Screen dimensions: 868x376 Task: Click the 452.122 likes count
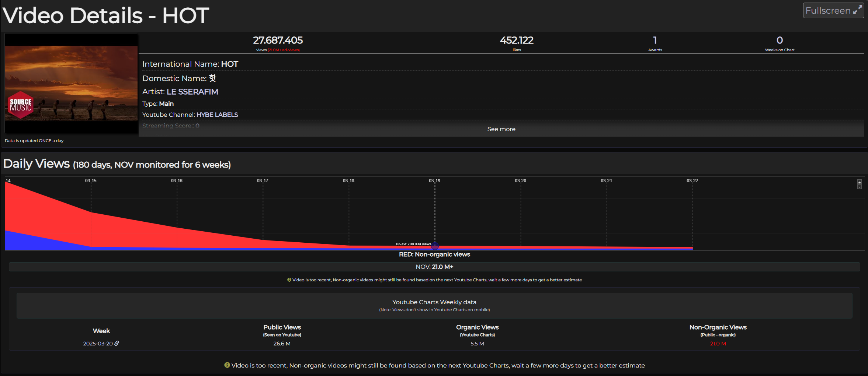point(517,40)
